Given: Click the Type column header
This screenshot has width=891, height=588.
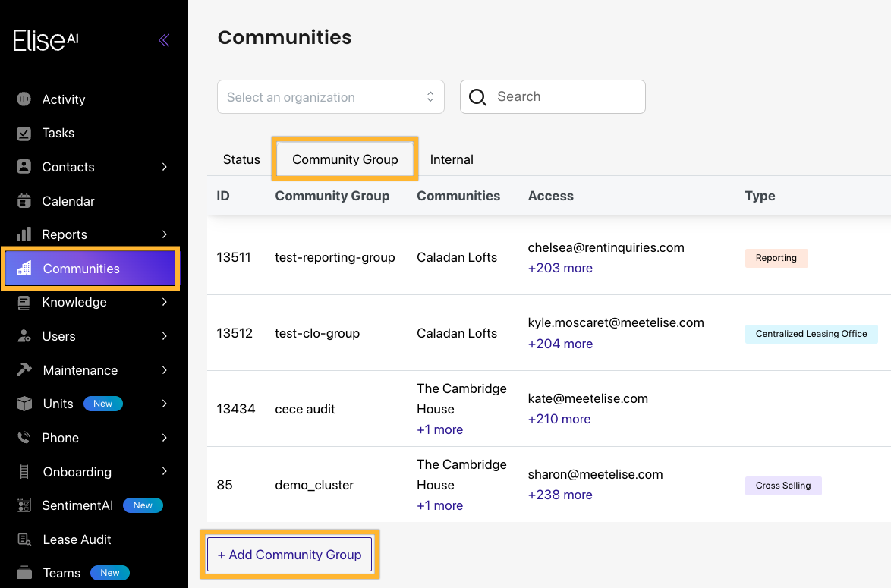Looking at the screenshot, I should pos(760,196).
